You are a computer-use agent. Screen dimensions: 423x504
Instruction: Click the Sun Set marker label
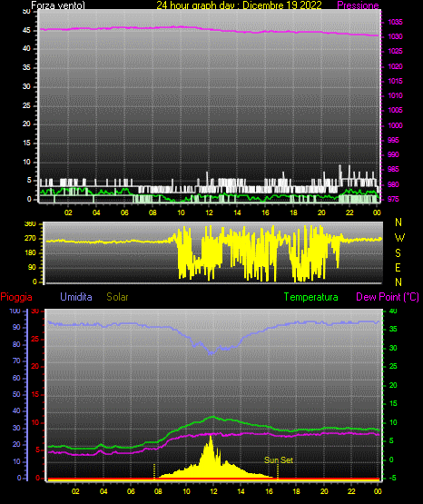coord(279,460)
